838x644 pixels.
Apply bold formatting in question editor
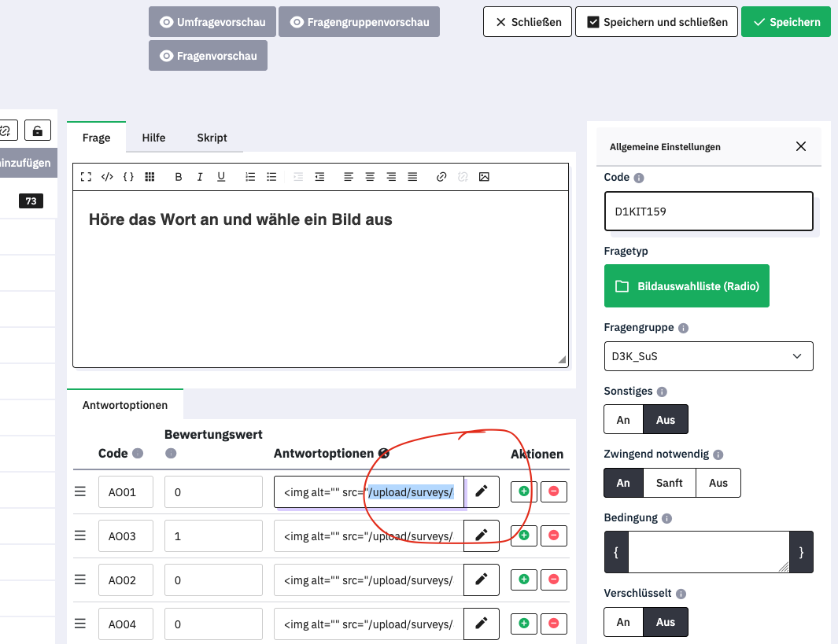click(179, 177)
